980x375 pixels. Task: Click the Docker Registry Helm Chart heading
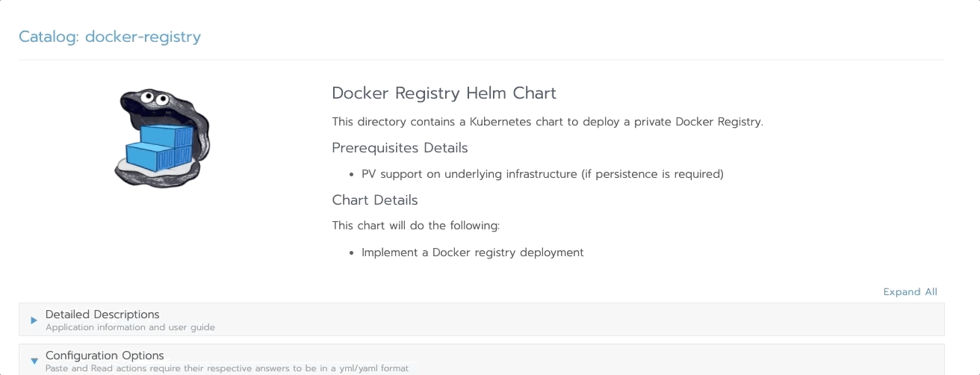[444, 93]
